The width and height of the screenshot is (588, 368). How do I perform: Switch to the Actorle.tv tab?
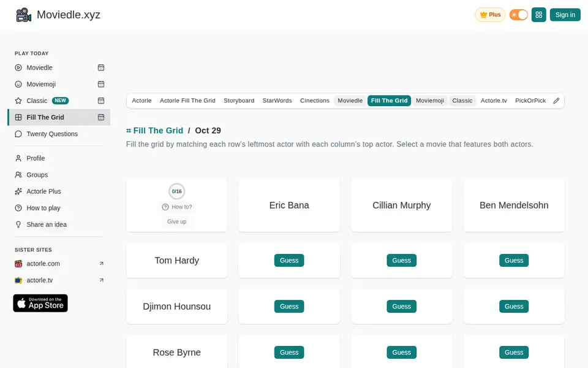click(494, 101)
